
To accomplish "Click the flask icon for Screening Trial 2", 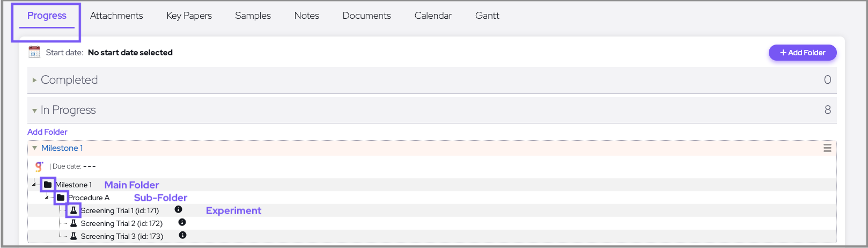I will coord(73,223).
